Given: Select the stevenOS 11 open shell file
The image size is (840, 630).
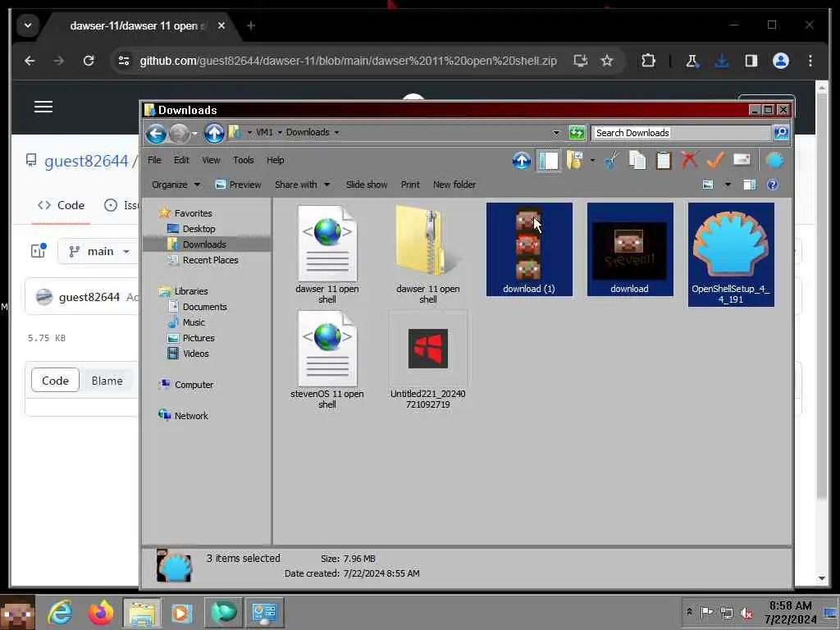Looking at the screenshot, I should pyautogui.click(x=326, y=360).
